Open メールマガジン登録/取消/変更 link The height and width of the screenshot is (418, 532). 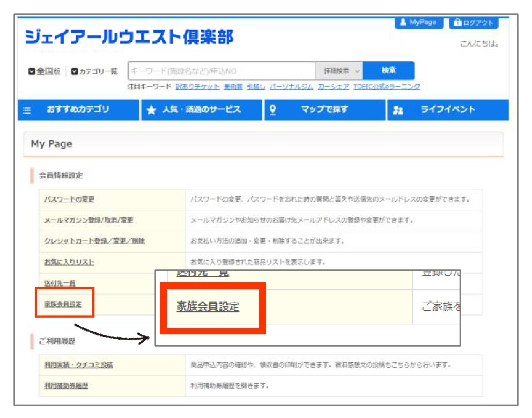click(x=88, y=220)
